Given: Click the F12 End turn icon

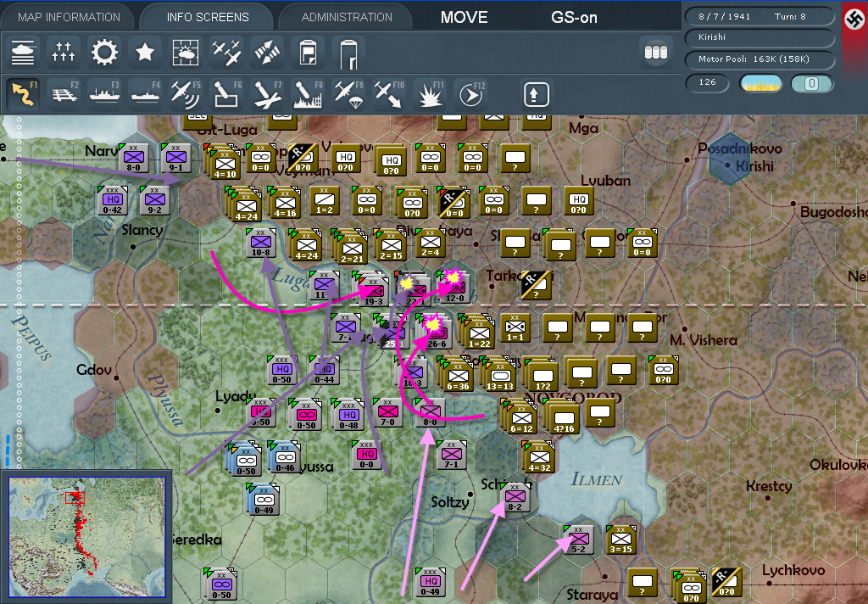Looking at the screenshot, I should pos(471,95).
